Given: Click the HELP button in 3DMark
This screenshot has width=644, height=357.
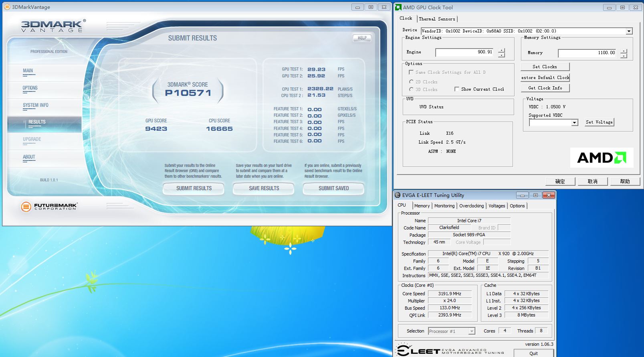Looking at the screenshot, I should pyautogui.click(x=362, y=38).
